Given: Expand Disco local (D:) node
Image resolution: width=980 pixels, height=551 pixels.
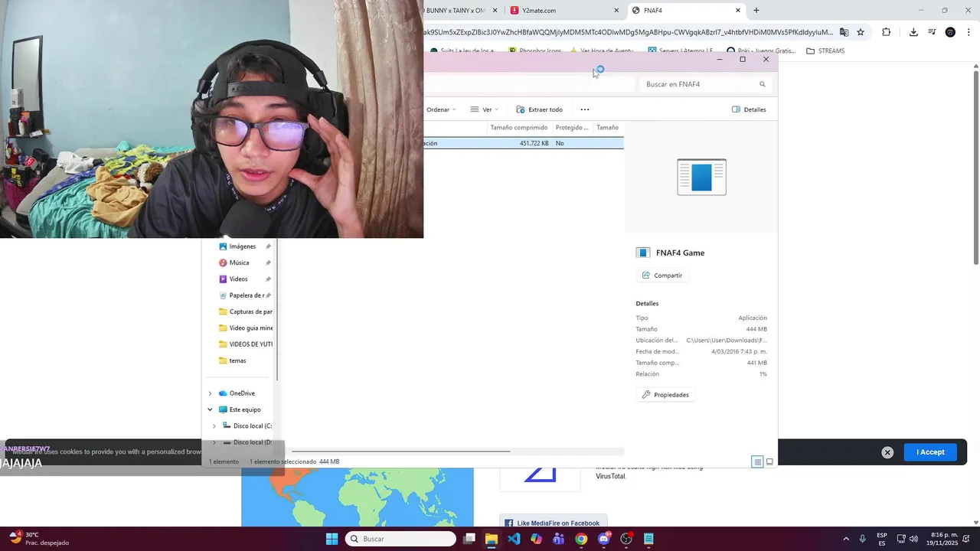Looking at the screenshot, I should (x=214, y=442).
